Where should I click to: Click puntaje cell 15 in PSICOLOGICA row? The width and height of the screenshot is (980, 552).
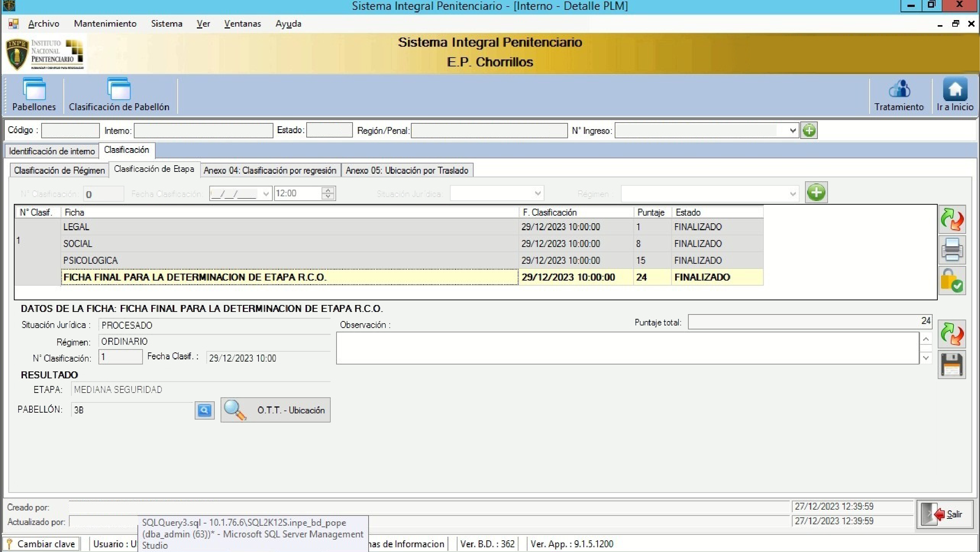(653, 260)
